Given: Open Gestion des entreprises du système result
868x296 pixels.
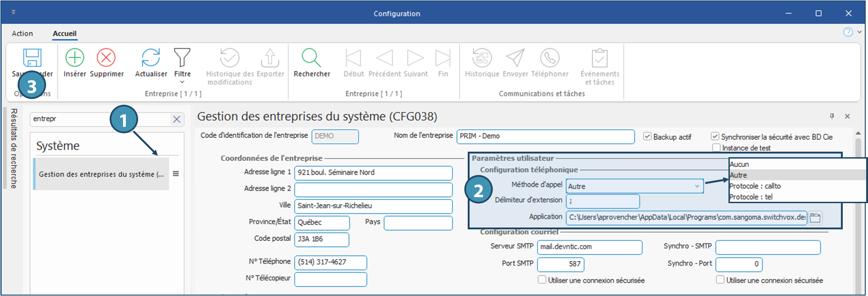Looking at the screenshot, I should (101, 174).
